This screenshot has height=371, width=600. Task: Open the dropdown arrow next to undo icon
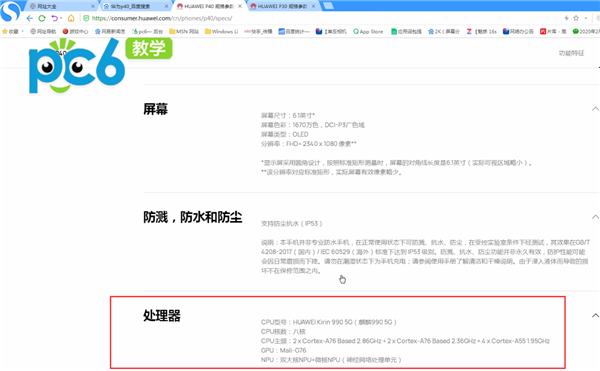click(61, 18)
